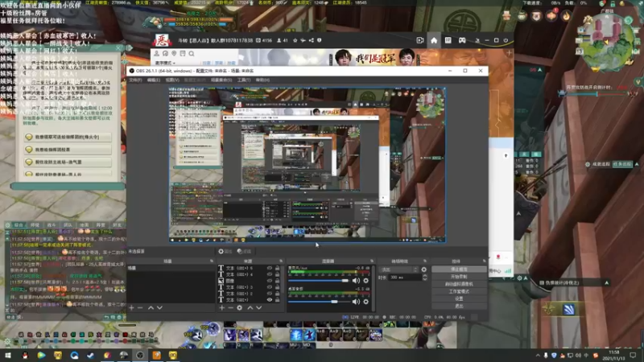
Task: Remove selected source with the minus icon
Action: (x=230, y=308)
